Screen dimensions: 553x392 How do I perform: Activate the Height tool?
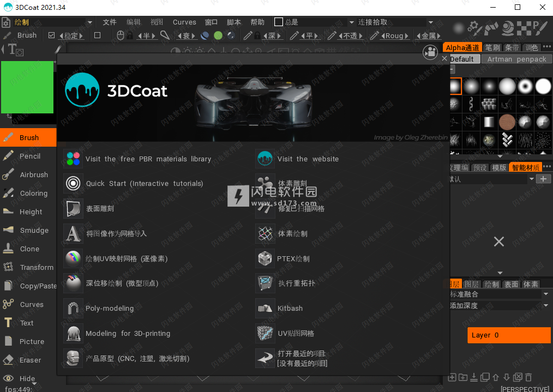[28, 212]
